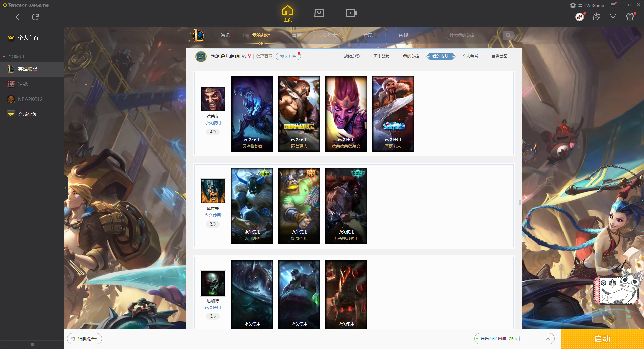
Task: Collapse the sidebar with arrow handle
Action: [x=66, y=188]
